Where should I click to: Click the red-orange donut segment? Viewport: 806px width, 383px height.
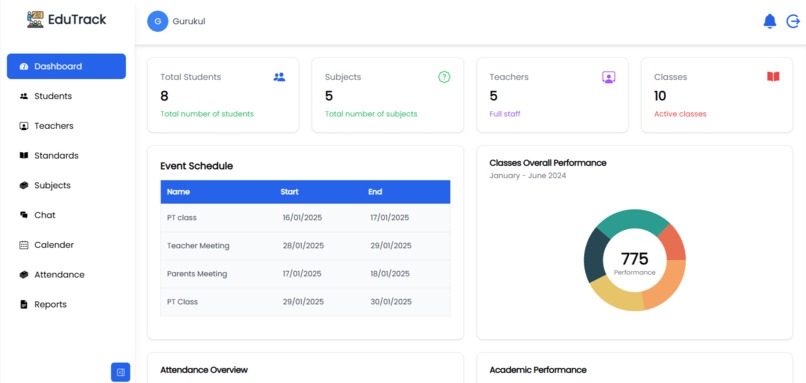point(673,243)
